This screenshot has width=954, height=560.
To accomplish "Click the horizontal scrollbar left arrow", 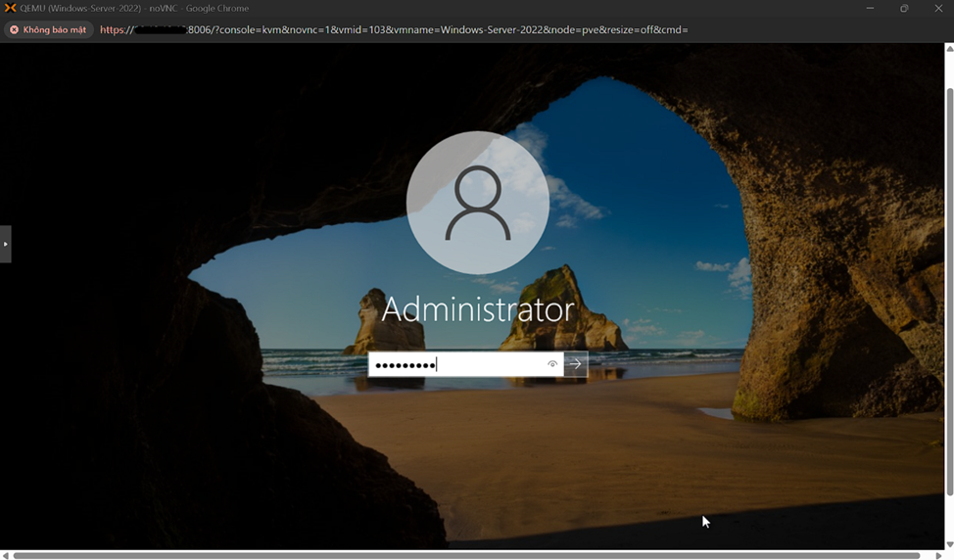I will (6, 555).
